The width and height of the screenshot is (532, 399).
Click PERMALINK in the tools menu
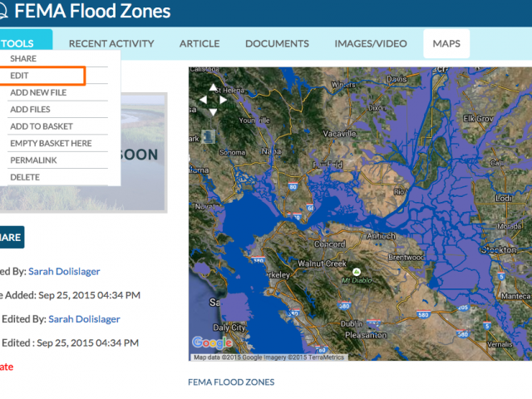click(x=33, y=160)
